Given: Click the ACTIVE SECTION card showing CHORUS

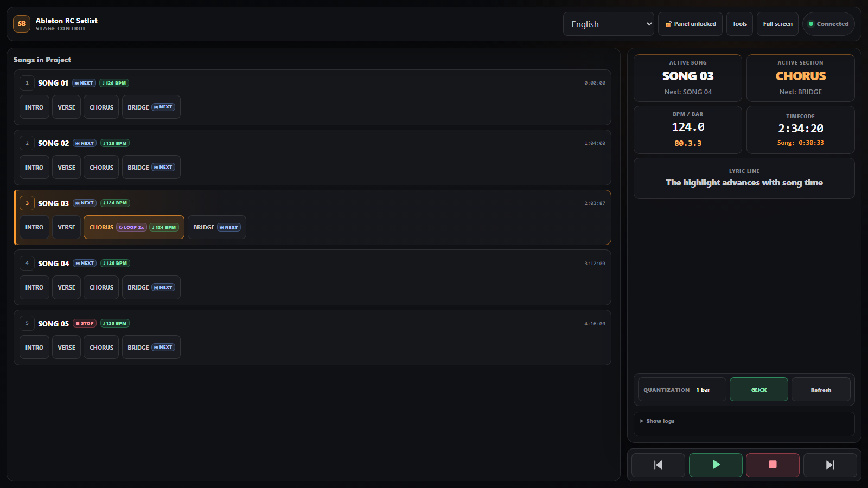Looking at the screenshot, I should point(801,78).
